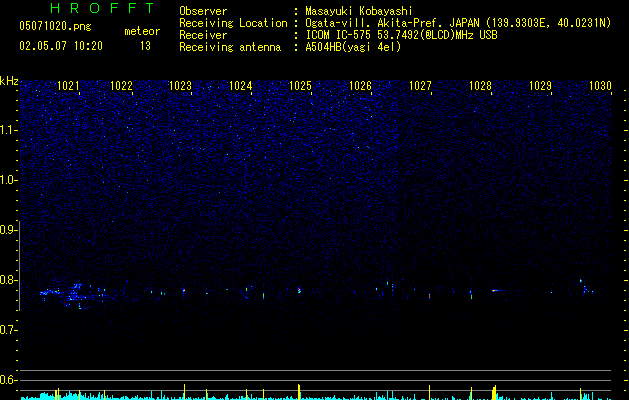Click the 1025 time marker

[300, 86]
